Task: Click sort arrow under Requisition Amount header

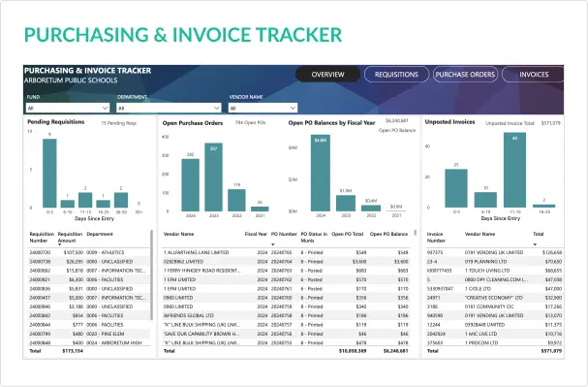Action: click(x=60, y=244)
